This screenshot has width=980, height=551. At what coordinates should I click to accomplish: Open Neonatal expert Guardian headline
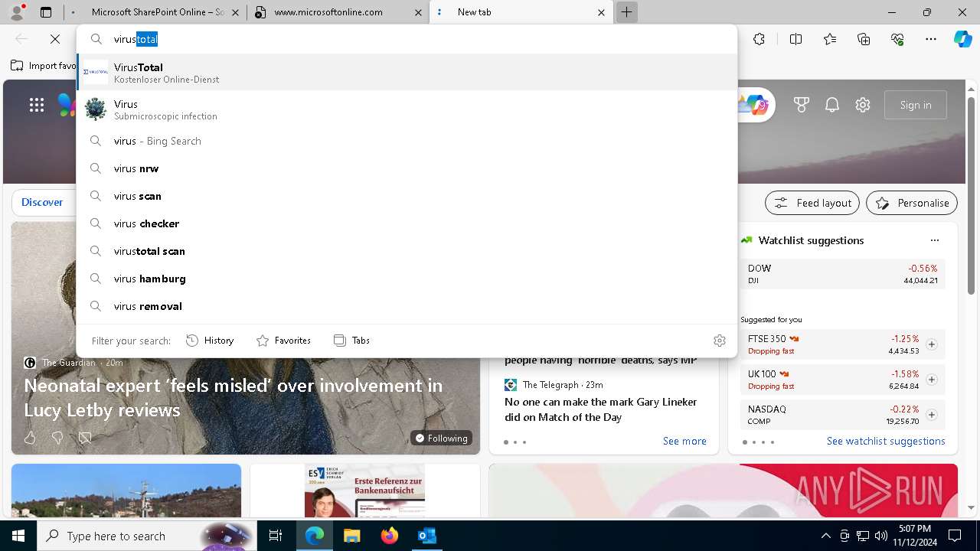pos(234,398)
